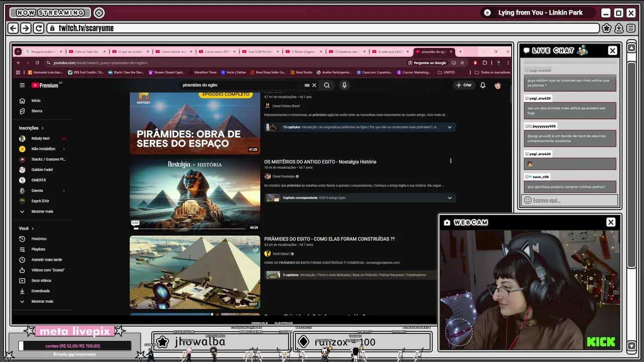Image resolution: width=644 pixels, height=362 pixels.
Task: Switch to the O Maior Enigma tab
Action: [303, 52]
